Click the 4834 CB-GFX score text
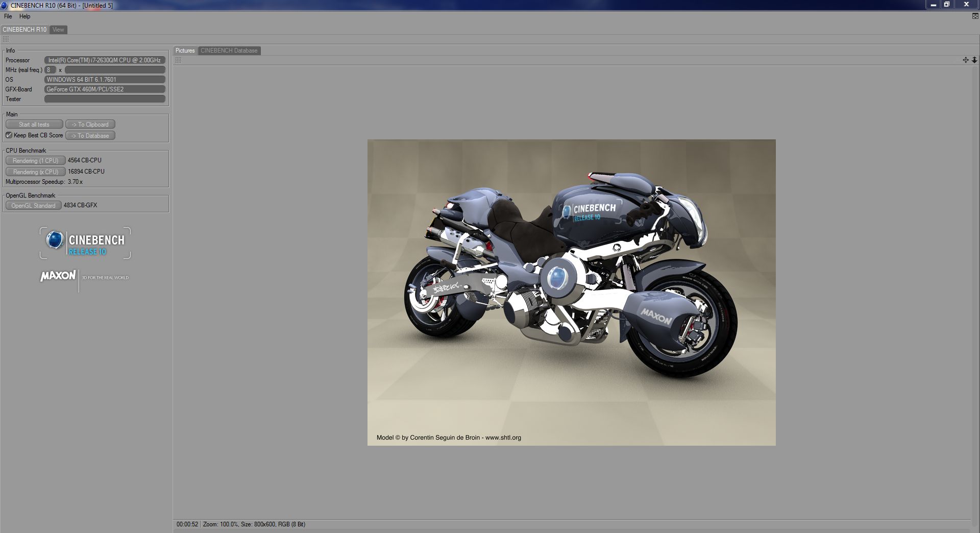 [x=81, y=205]
